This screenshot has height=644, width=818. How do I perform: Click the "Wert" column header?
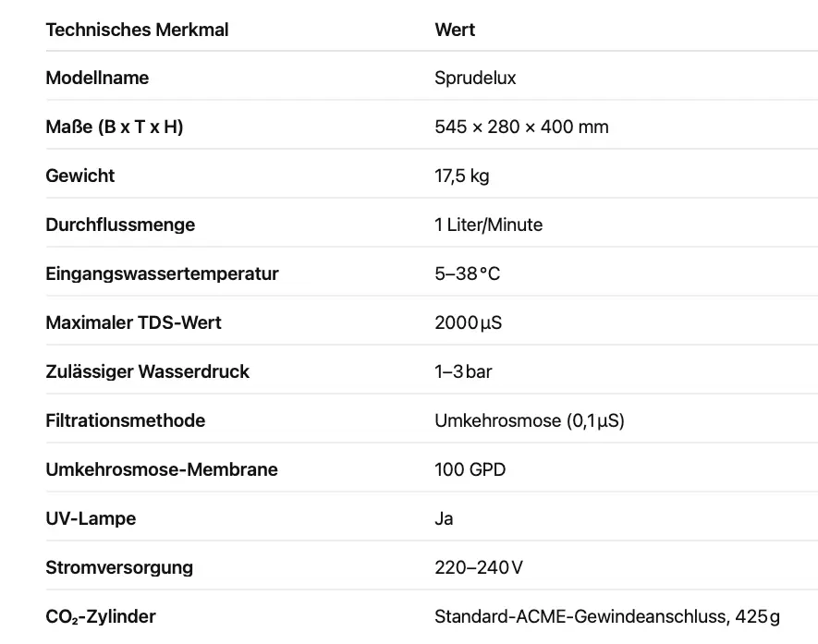tap(455, 30)
